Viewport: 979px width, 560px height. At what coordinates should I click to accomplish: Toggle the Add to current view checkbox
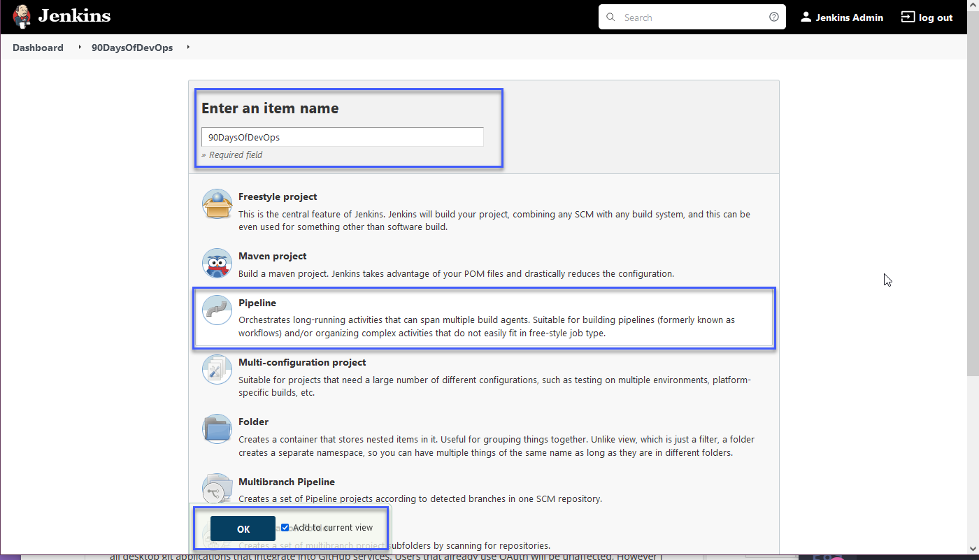[285, 528]
